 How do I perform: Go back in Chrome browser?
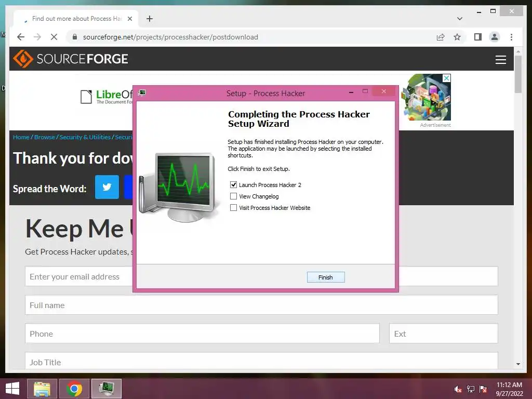coord(21,37)
